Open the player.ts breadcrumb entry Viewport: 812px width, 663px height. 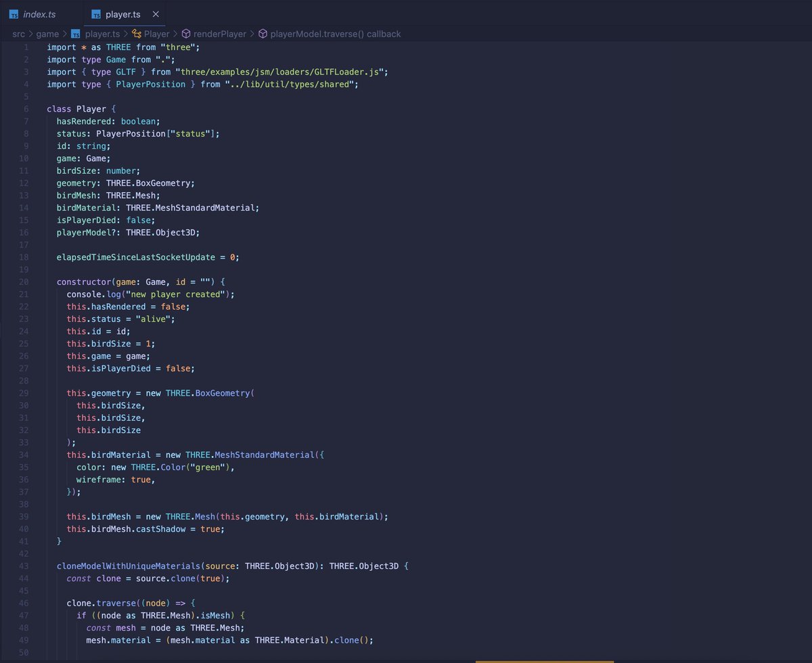pyautogui.click(x=102, y=34)
